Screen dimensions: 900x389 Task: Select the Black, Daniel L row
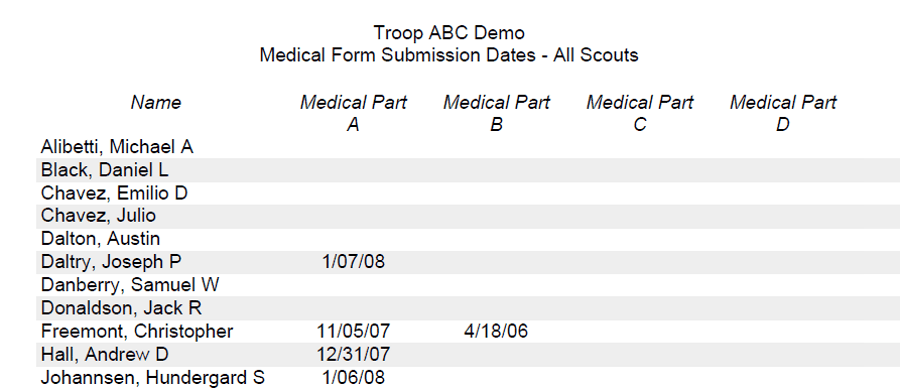pos(468,170)
